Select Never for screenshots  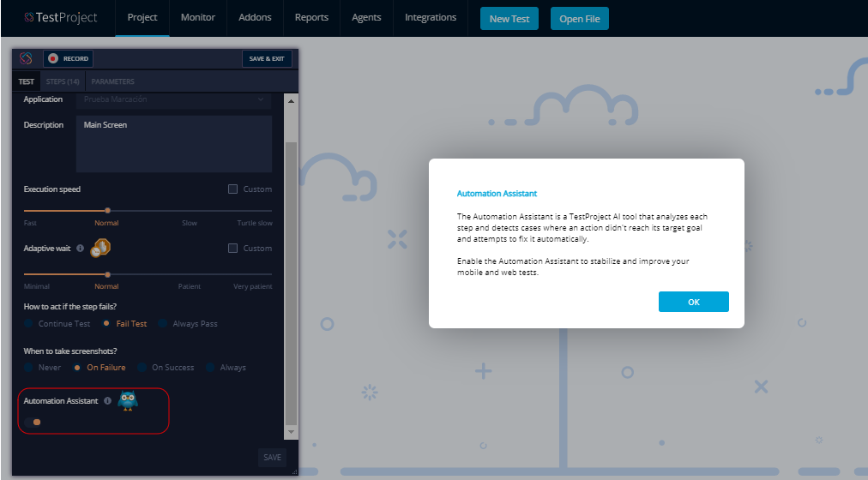tap(29, 367)
